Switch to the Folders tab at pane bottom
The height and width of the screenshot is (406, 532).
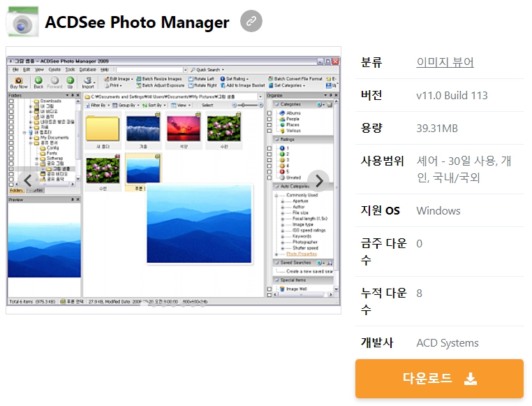click(x=17, y=191)
